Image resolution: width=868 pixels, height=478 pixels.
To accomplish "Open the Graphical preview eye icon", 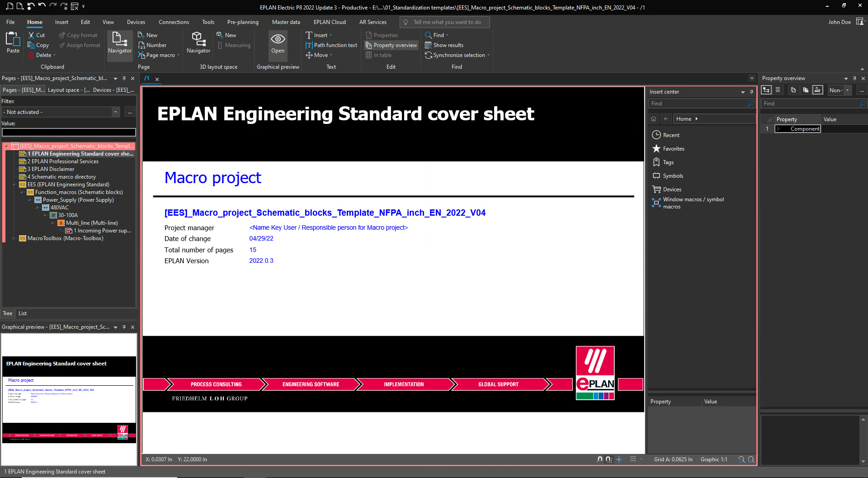I will tap(278, 43).
